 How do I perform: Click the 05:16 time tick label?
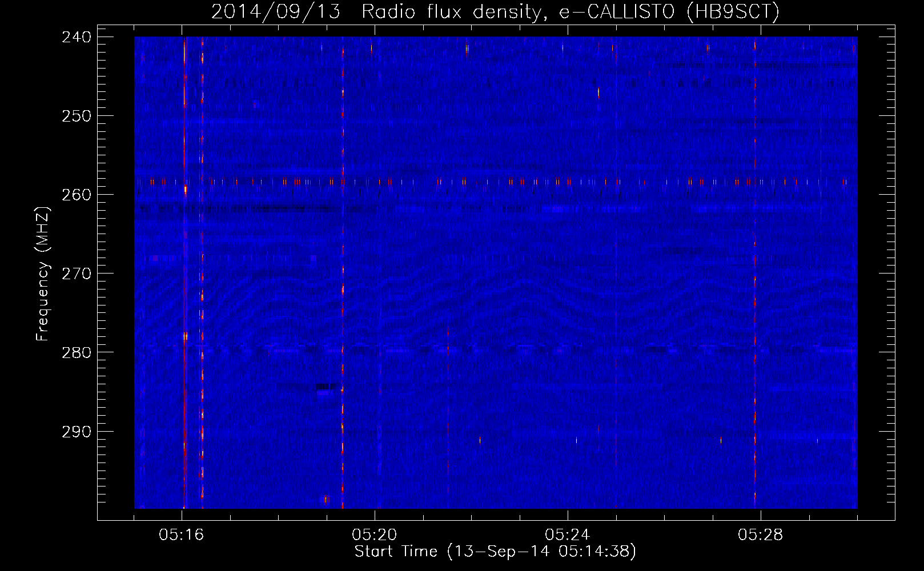click(182, 535)
